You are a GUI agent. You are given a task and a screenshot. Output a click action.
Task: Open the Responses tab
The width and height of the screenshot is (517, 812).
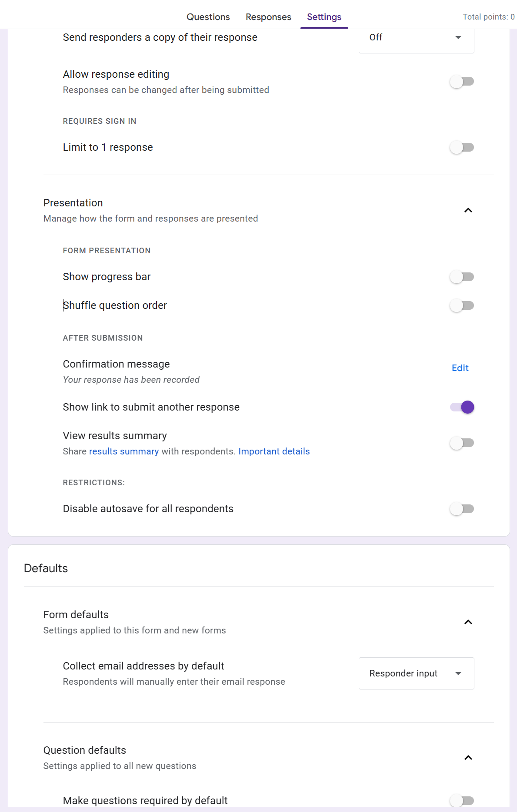(268, 17)
